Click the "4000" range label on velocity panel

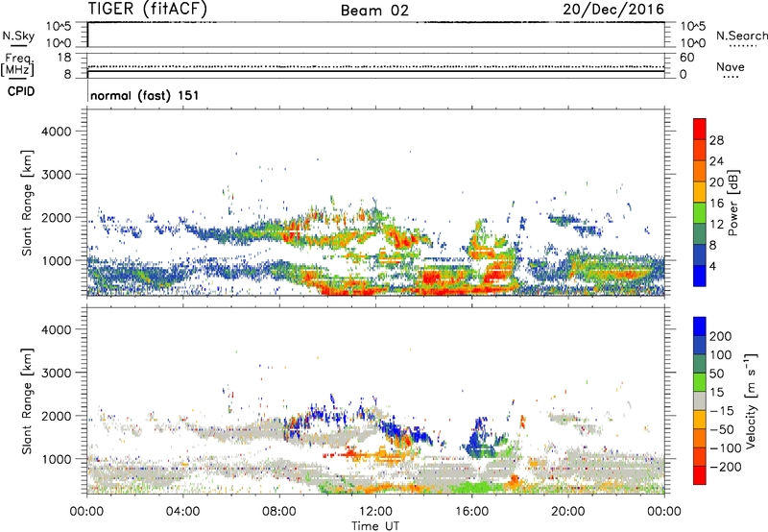[x=57, y=329]
